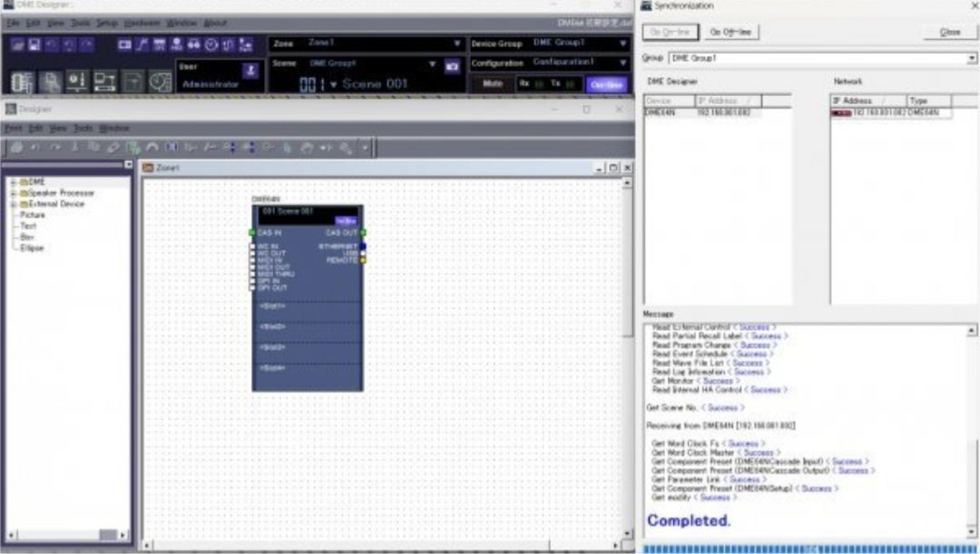Select the Picture item in tree

(x=33, y=215)
